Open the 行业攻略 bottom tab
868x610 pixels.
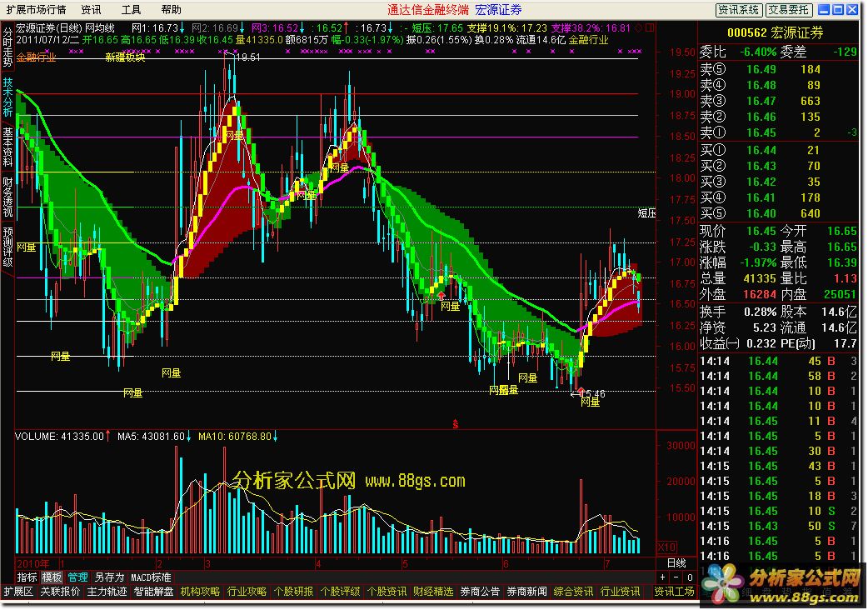tap(247, 592)
